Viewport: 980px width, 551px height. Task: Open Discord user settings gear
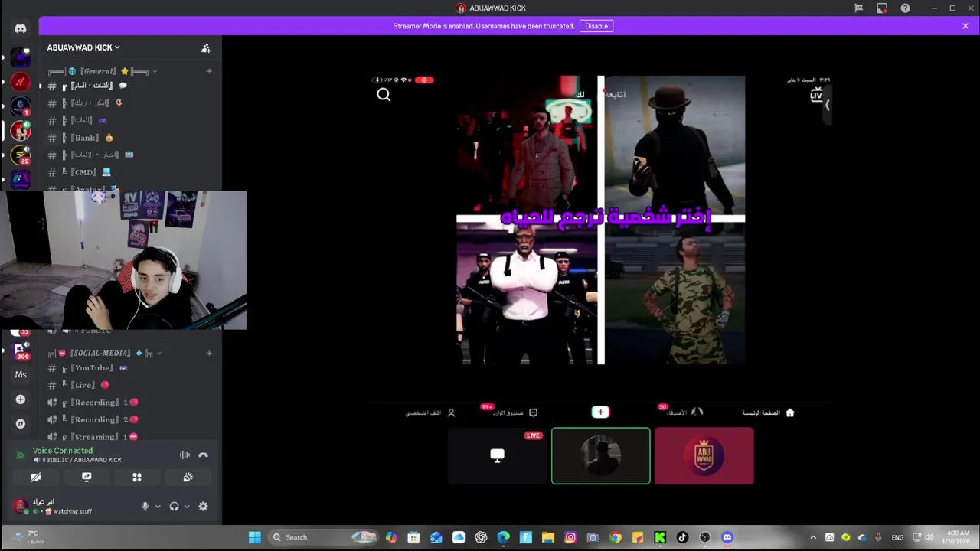[x=203, y=506]
